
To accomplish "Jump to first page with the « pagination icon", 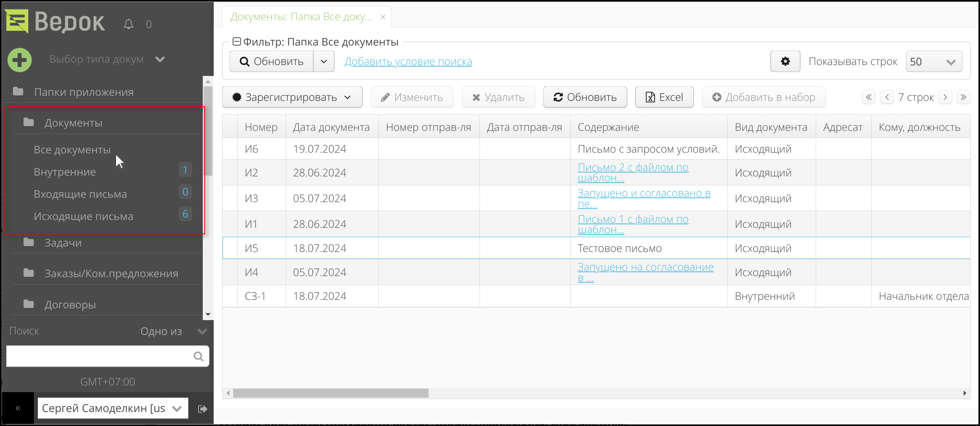I will click(868, 97).
